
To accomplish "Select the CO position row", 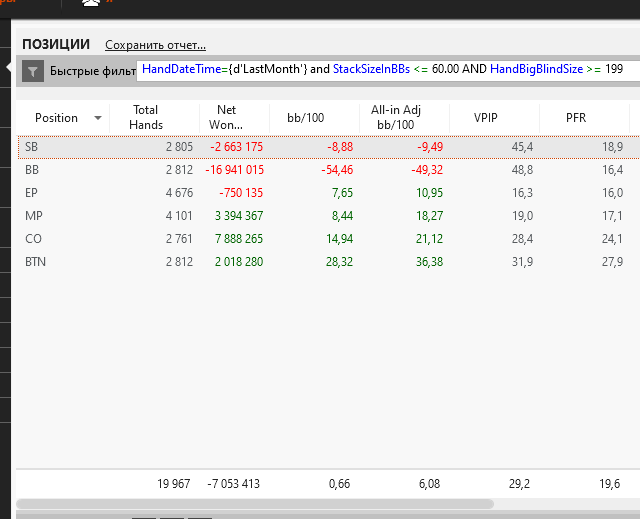I will (x=329, y=239).
